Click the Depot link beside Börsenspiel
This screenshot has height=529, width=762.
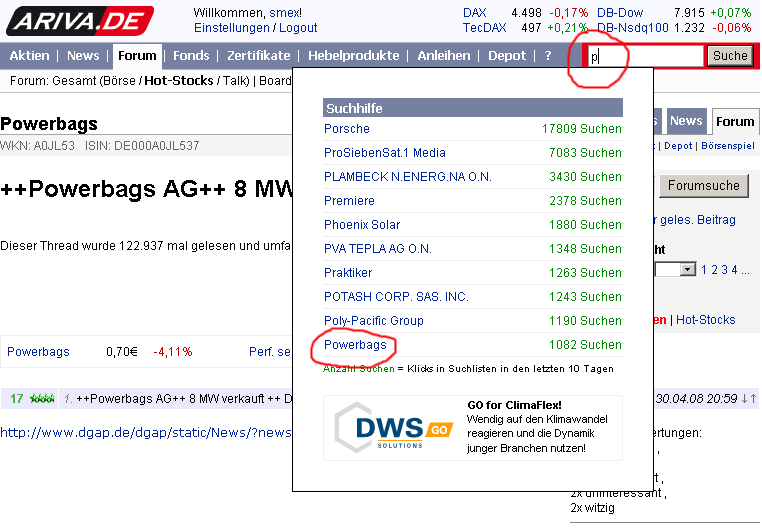pos(678,146)
